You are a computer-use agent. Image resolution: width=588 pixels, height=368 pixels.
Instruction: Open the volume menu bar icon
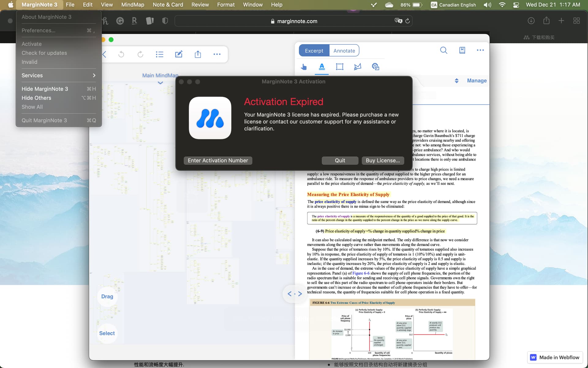click(x=488, y=5)
